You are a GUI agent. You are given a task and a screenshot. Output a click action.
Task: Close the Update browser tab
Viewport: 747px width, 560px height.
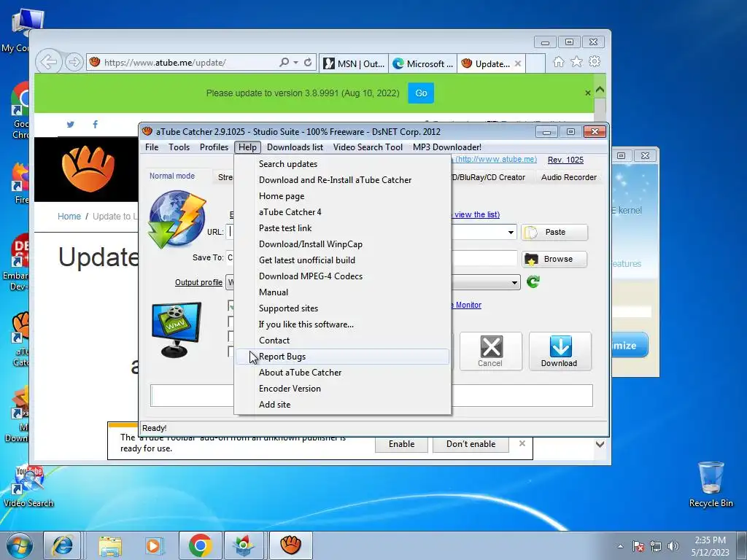tap(518, 63)
